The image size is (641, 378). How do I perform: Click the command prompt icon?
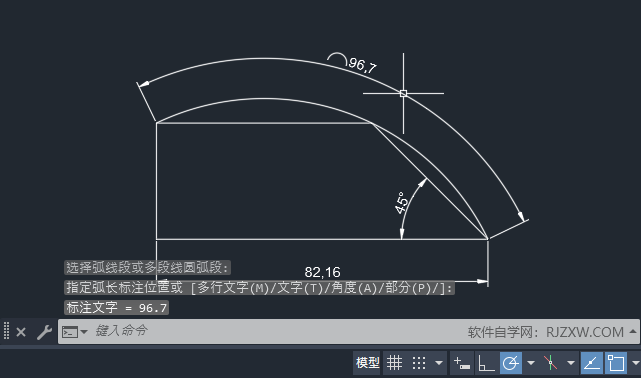click(69, 332)
